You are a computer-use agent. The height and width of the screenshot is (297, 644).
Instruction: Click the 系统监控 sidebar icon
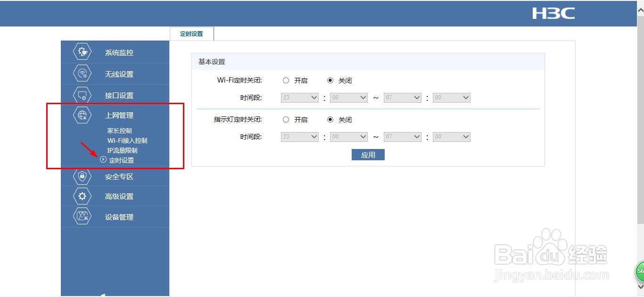coord(82,52)
